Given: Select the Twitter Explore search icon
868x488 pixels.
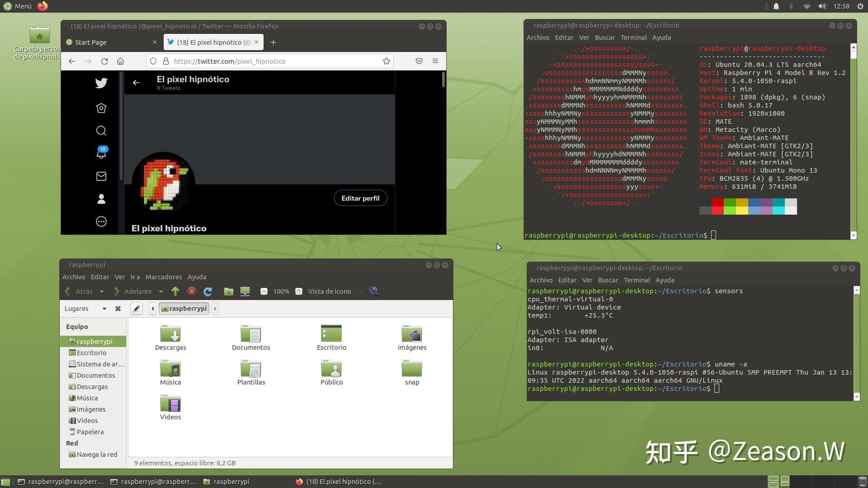Looking at the screenshot, I should click(x=101, y=131).
